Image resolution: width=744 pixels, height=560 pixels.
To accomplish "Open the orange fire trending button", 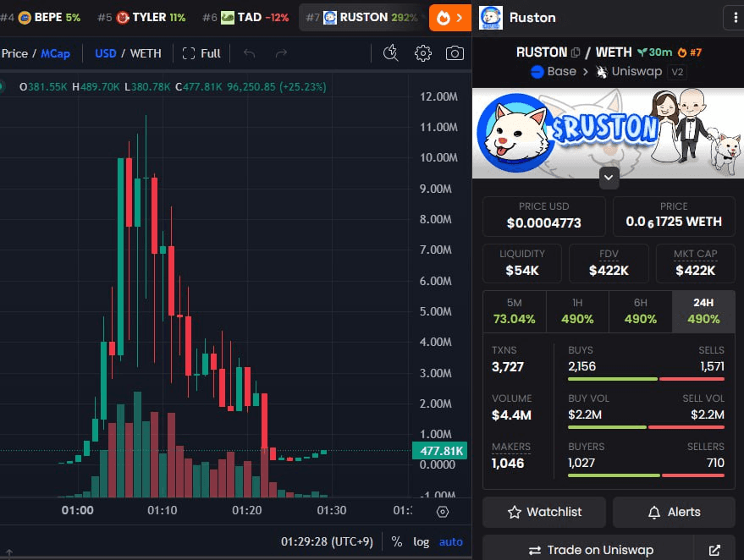I will (x=449, y=17).
